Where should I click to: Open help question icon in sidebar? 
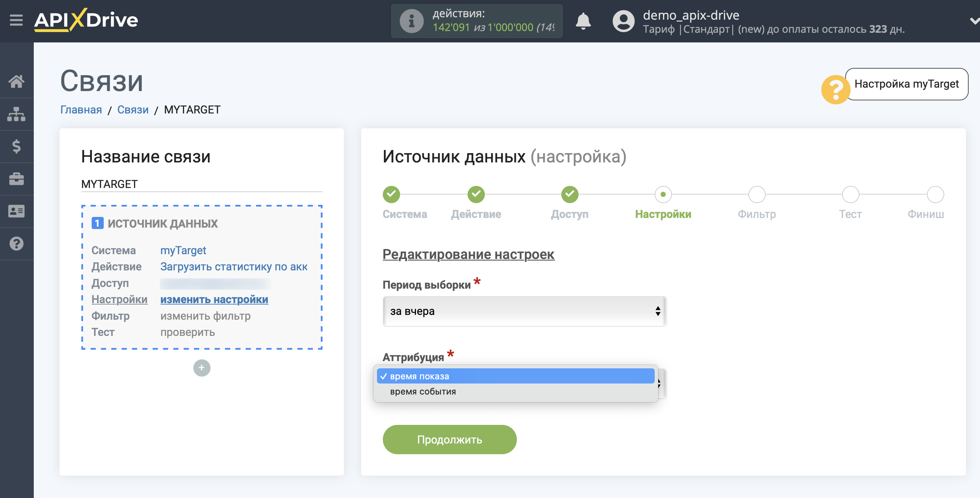[16, 244]
